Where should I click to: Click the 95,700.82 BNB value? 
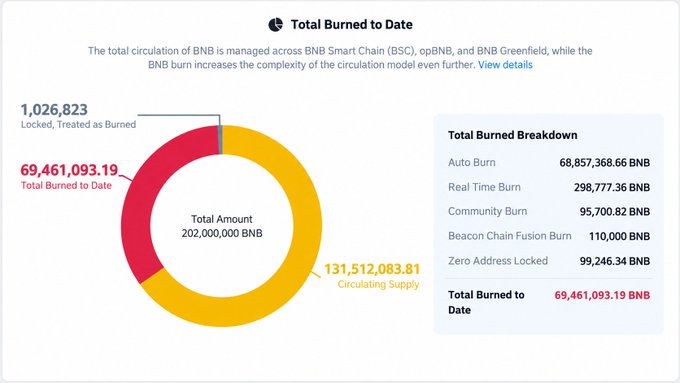pyautogui.click(x=615, y=212)
